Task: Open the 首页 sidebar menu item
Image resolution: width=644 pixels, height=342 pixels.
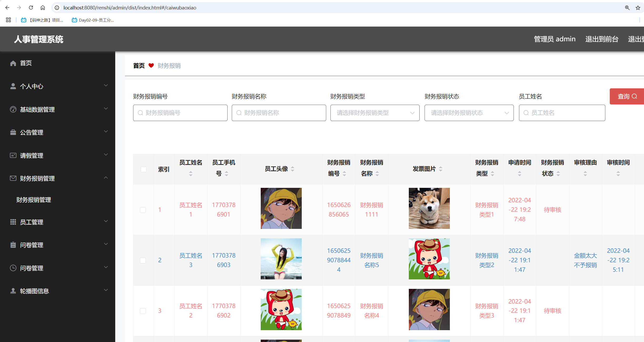Action: pos(58,63)
